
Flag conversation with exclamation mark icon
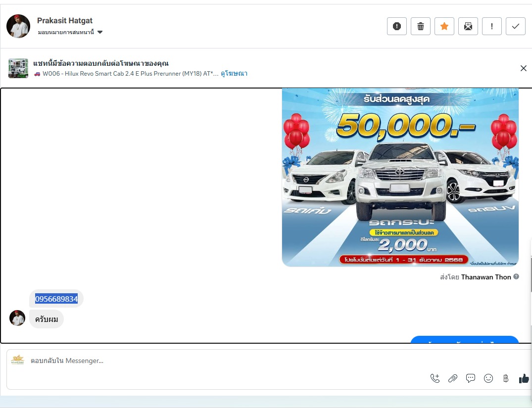click(491, 26)
